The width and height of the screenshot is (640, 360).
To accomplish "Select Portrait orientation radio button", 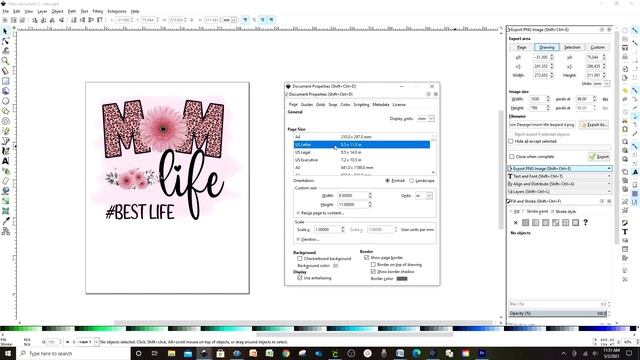I will [x=387, y=181].
